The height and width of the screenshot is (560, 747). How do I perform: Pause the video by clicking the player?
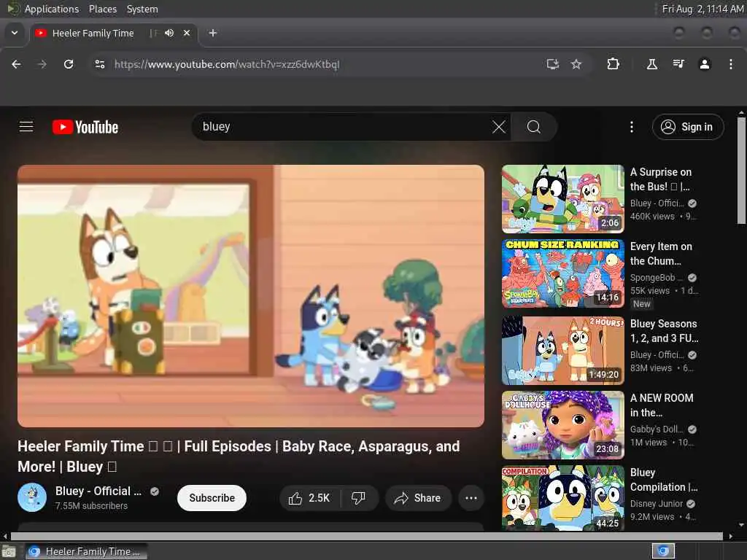coord(251,296)
